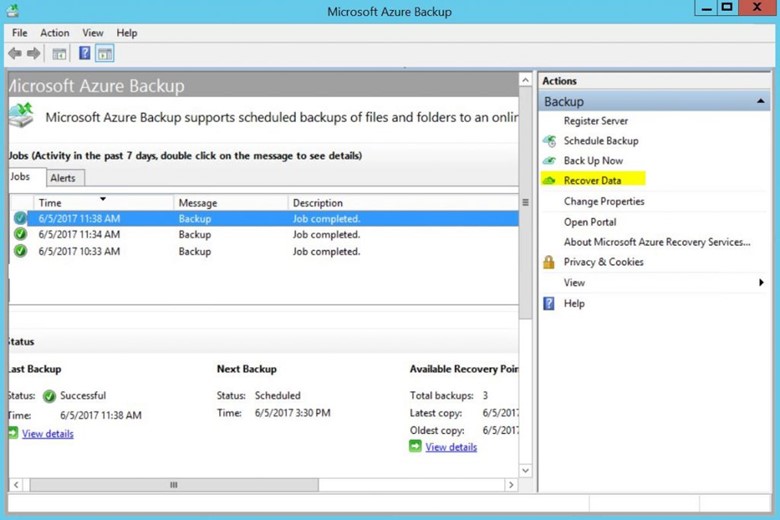Click the Schedule Backup icon

tap(550, 141)
